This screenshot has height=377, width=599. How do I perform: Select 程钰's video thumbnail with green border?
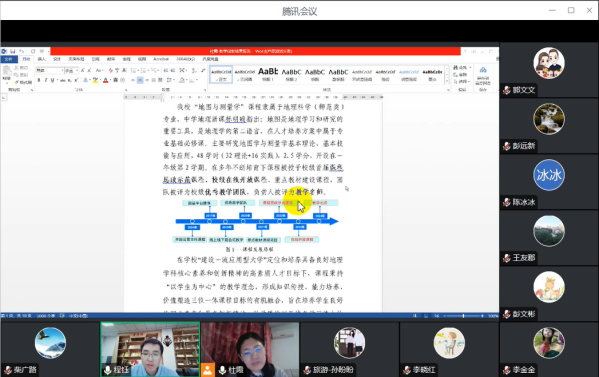[x=150, y=349]
